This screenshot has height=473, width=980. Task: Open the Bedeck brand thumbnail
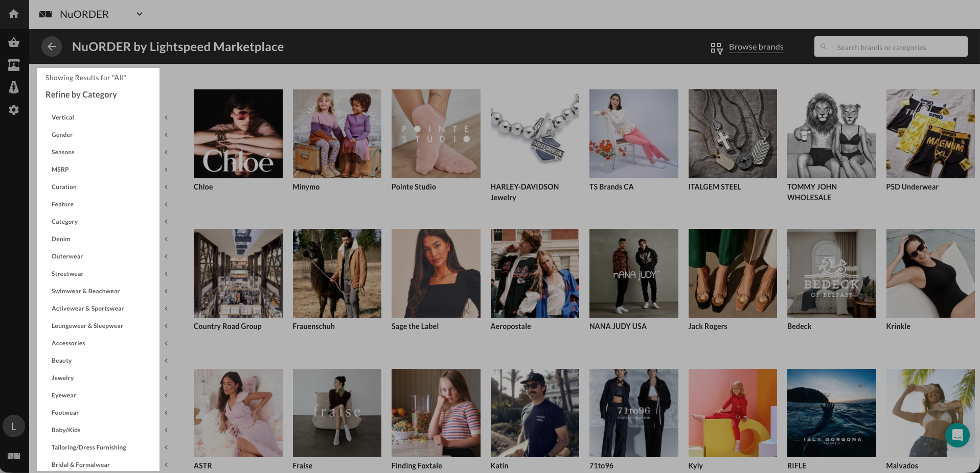point(832,273)
